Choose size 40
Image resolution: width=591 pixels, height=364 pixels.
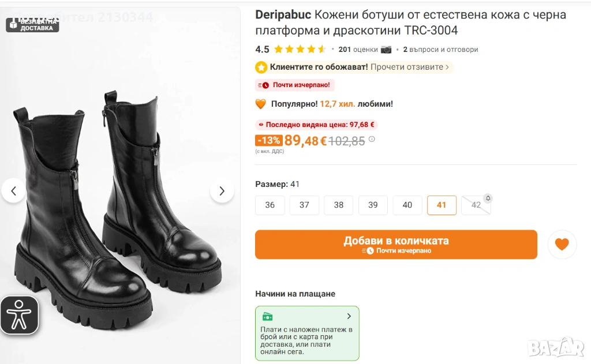tap(407, 205)
